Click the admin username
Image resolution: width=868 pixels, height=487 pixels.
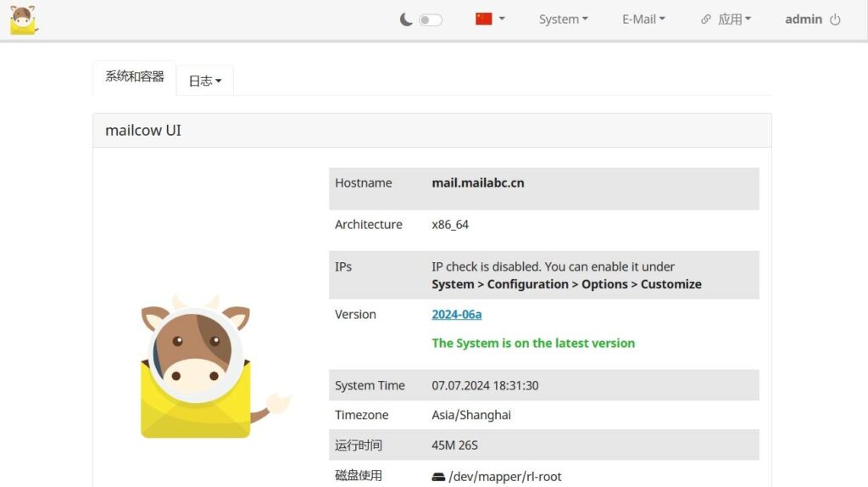point(804,20)
